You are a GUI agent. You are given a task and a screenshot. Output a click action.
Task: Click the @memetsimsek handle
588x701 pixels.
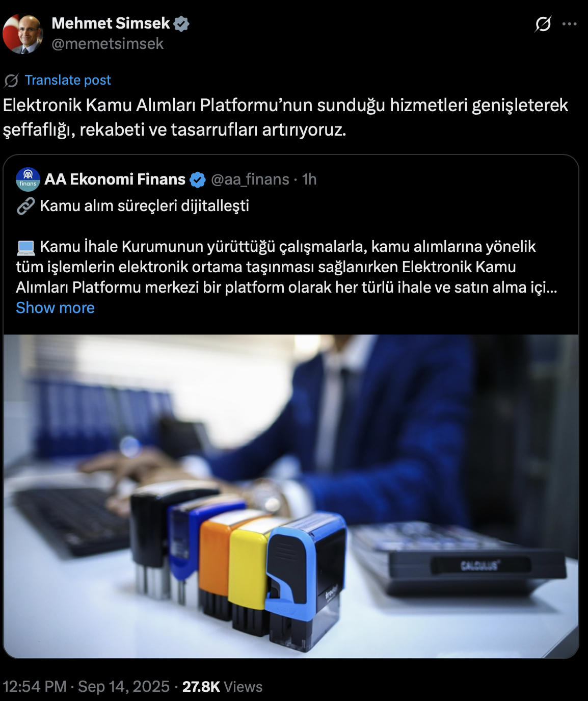tap(108, 44)
